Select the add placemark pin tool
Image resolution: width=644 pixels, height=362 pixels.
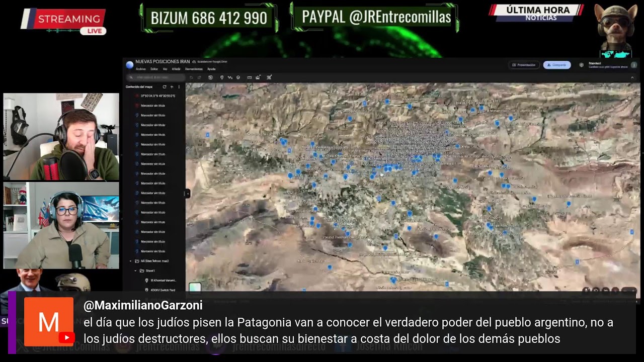point(222,77)
